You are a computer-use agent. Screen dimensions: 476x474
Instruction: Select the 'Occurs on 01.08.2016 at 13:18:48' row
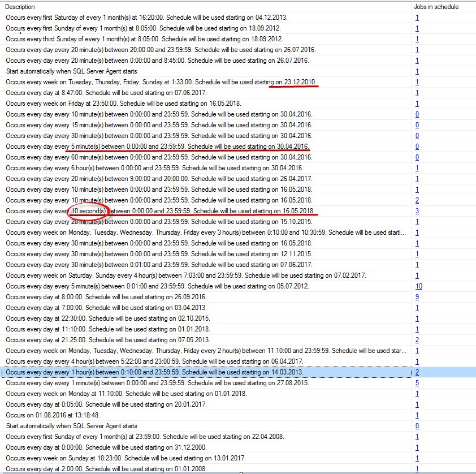85,415
